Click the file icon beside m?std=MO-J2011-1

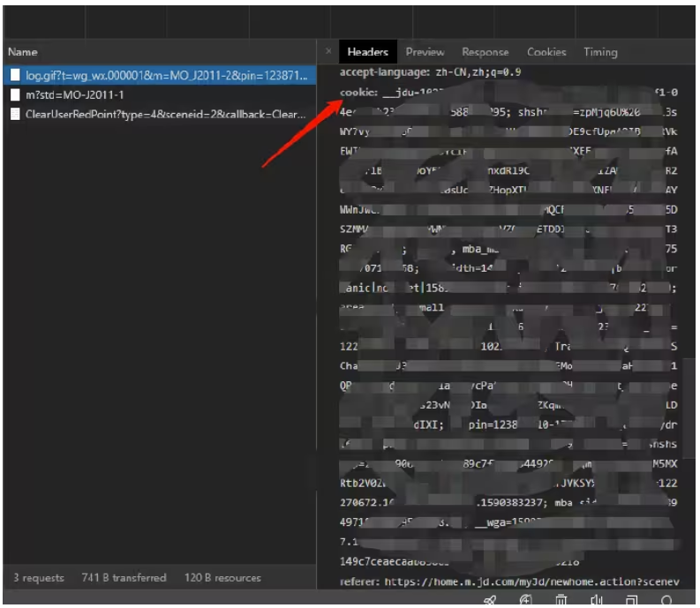pyautogui.click(x=15, y=94)
